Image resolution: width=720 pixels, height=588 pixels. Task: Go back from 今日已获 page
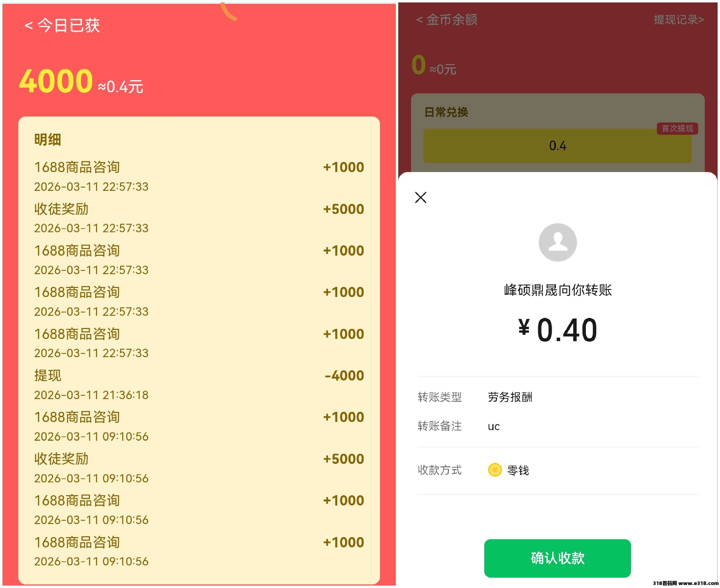(x=29, y=25)
